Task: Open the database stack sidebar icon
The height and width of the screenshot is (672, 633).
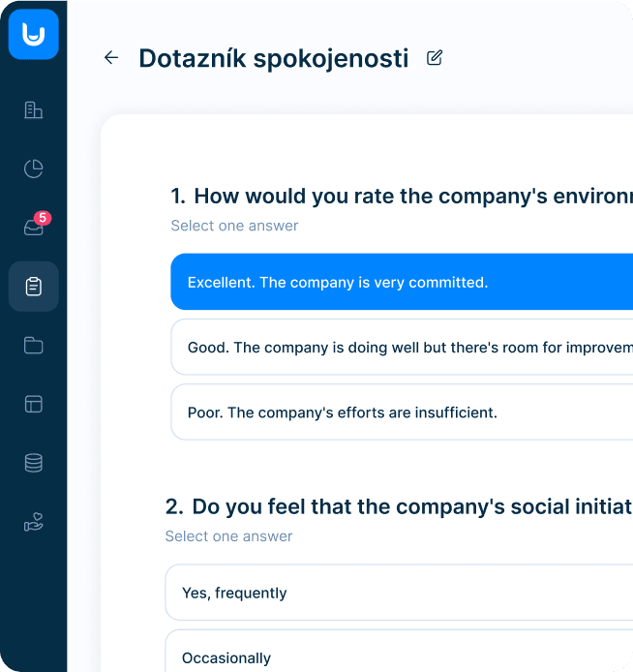Action: pos(34,463)
